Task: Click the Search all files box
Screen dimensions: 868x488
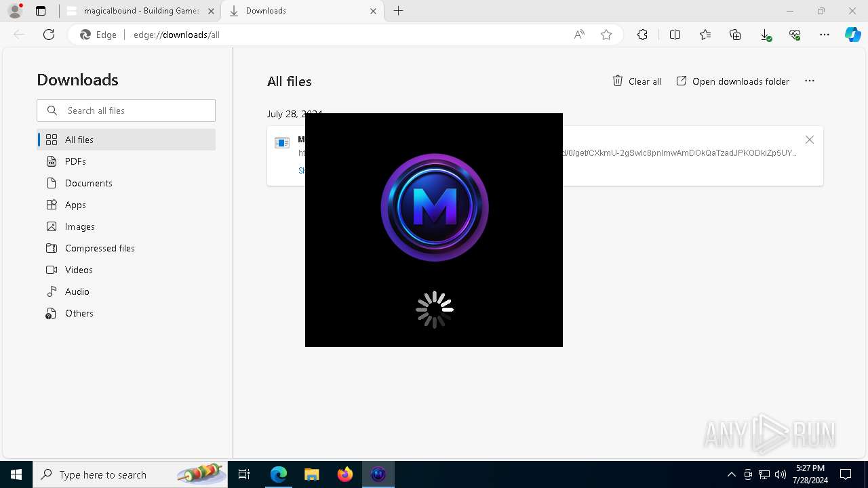Action: point(126,110)
